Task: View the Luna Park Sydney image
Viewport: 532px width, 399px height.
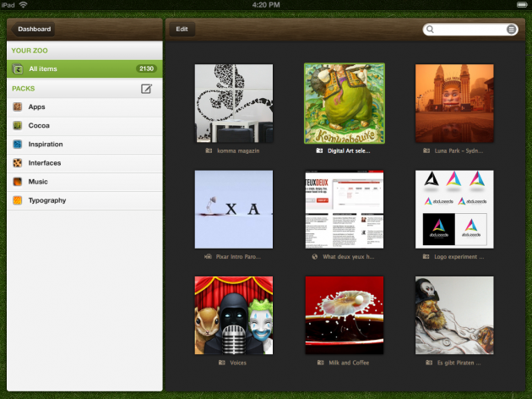Action: pyautogui.click(x=454, y=103)
